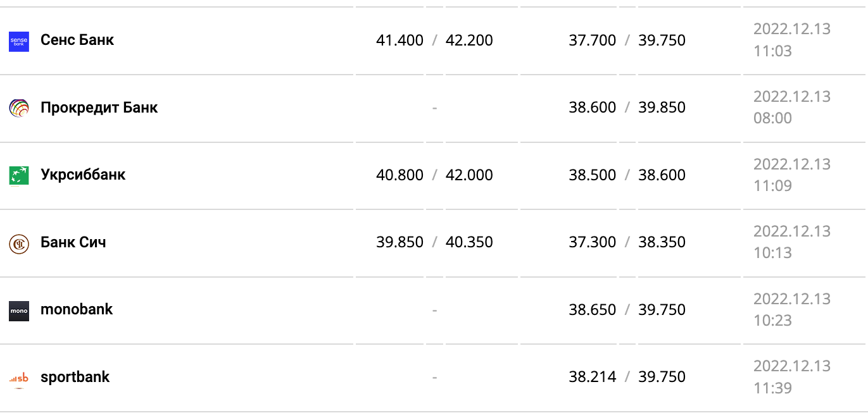Viewport: 868px width, 413px height.
Task: Open the monobank name link
Action: coord(77,309)
